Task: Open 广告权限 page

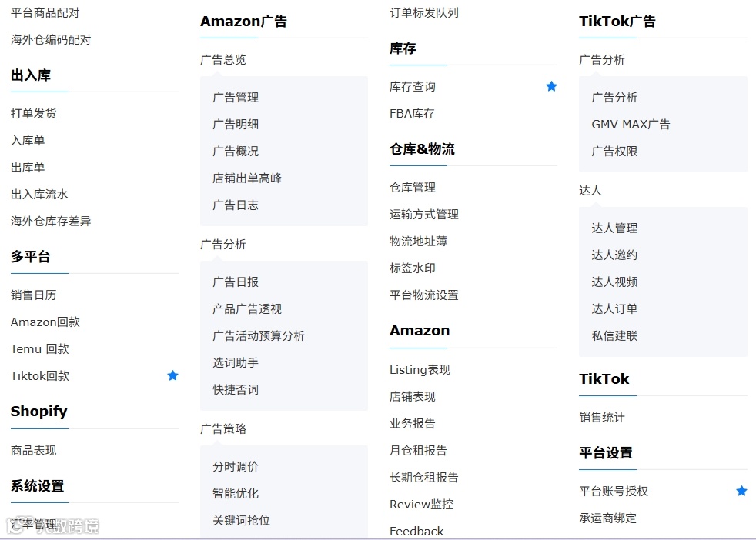Action: (x=614, y=152)
